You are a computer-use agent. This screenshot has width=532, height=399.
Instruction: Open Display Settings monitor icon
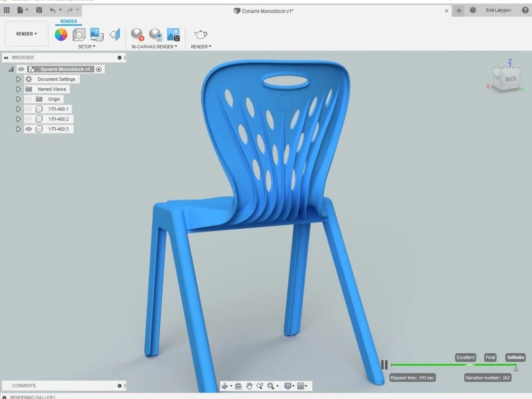[x=288, y=386]
